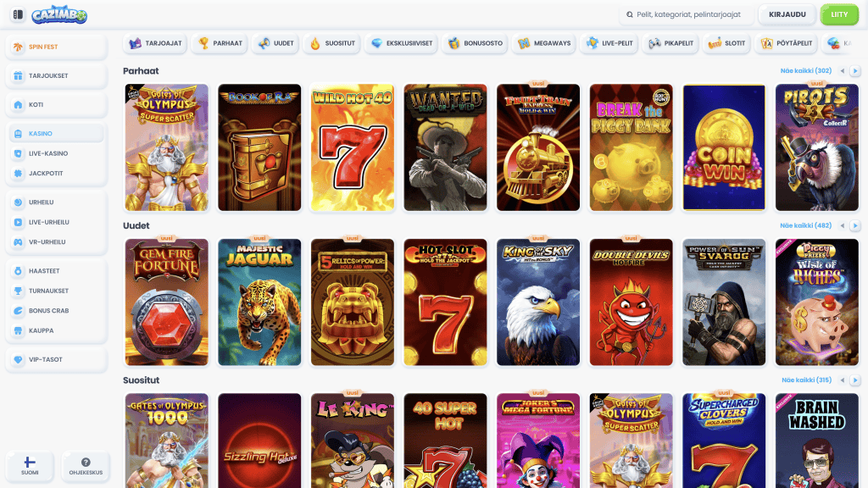The width and height of the screenshot is (868, 488).
Task: Open Coin Win game
Action: pos(724,147)
